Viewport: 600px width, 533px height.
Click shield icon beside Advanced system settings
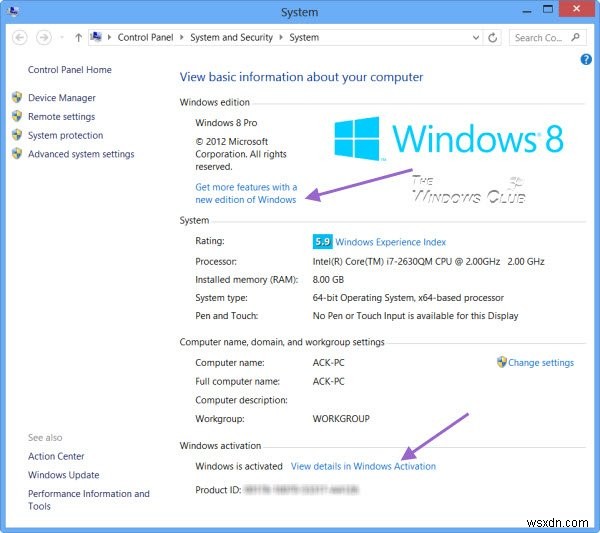coord(17,153)
